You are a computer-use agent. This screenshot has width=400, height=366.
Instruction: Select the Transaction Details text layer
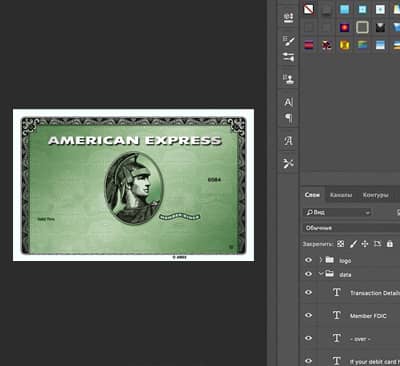(x=374, y=293)
